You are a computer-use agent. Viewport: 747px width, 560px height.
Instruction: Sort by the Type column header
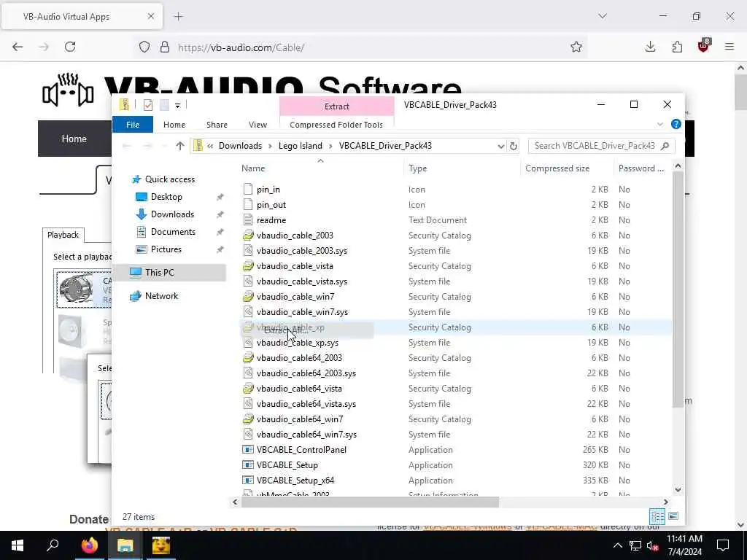pos(417,168)
